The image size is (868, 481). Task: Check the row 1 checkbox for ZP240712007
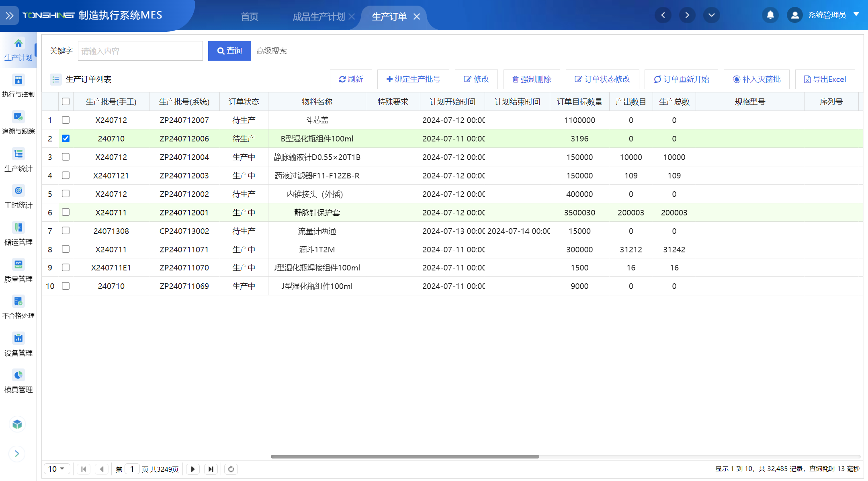[x=66, y=120]
